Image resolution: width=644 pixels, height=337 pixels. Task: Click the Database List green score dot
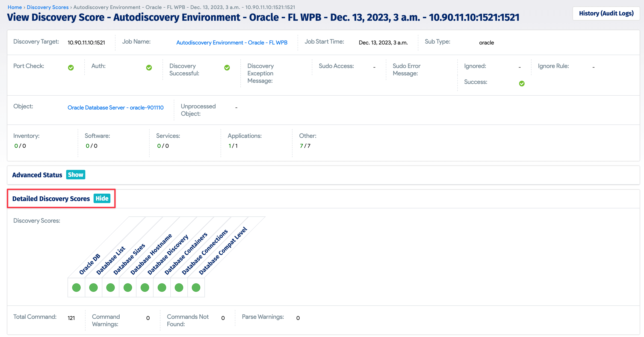click(x=94, y=287)
